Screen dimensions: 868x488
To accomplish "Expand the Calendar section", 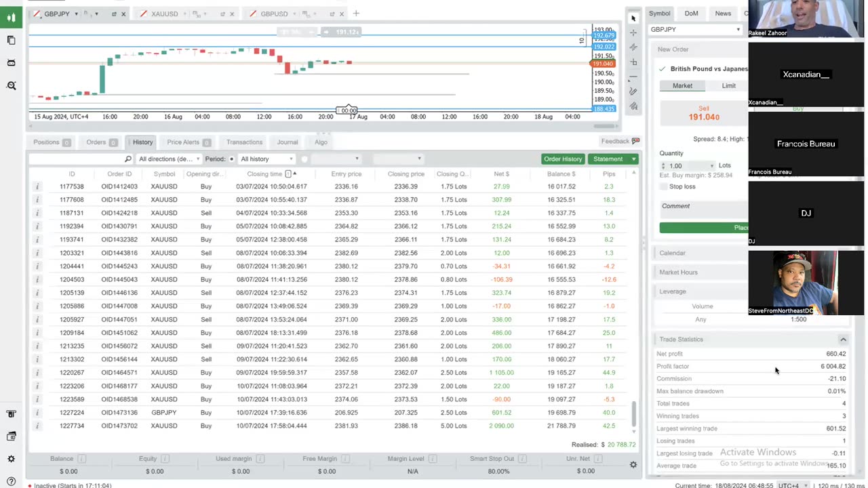I will (x=701, y=253).
